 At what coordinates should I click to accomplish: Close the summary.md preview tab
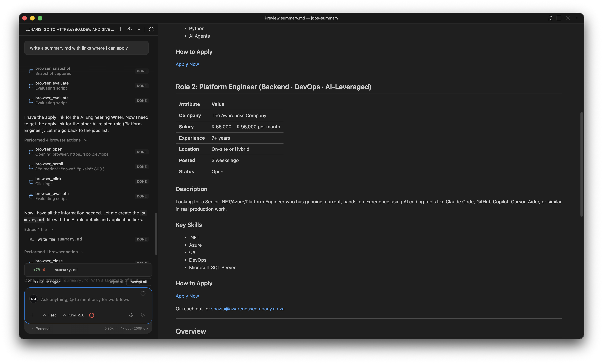[x=567, y=18]
